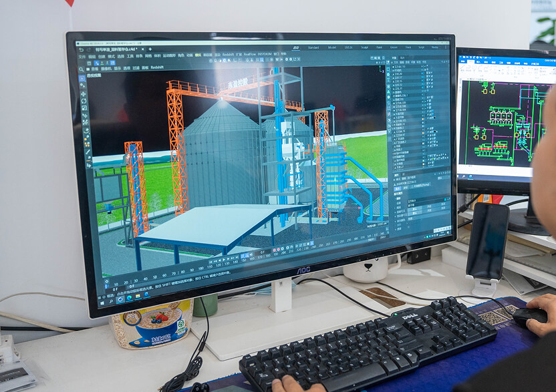Open Windows Start menu on main monitor
The image size is (556, 392).
click(102, 303)
